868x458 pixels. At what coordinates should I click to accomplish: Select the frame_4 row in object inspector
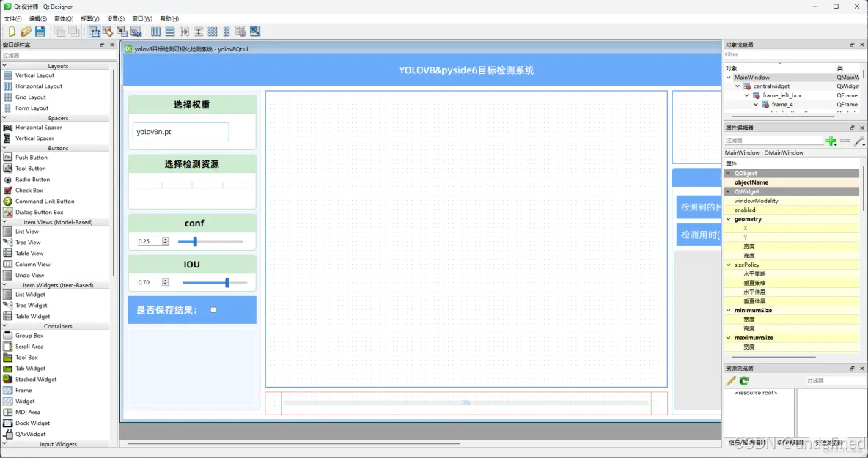pyautogui.click(x=792, y=105)
